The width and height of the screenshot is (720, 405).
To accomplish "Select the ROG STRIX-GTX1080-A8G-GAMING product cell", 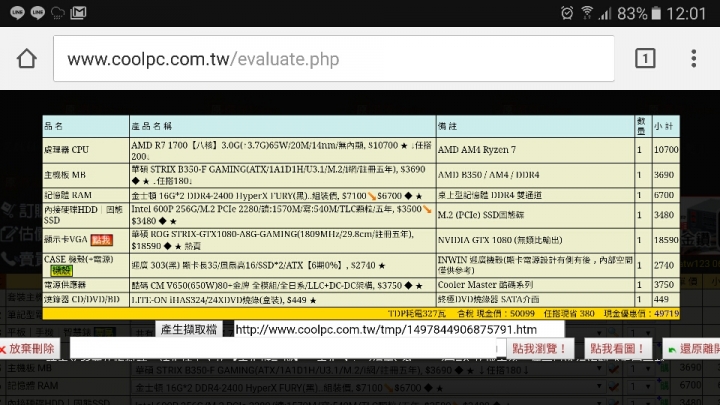I will (x=282, y=240).
